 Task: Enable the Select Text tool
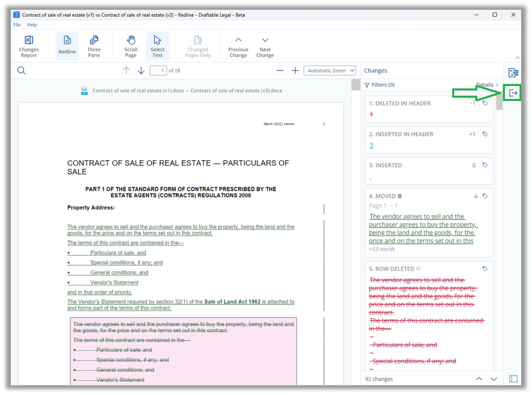click(157, 46)
